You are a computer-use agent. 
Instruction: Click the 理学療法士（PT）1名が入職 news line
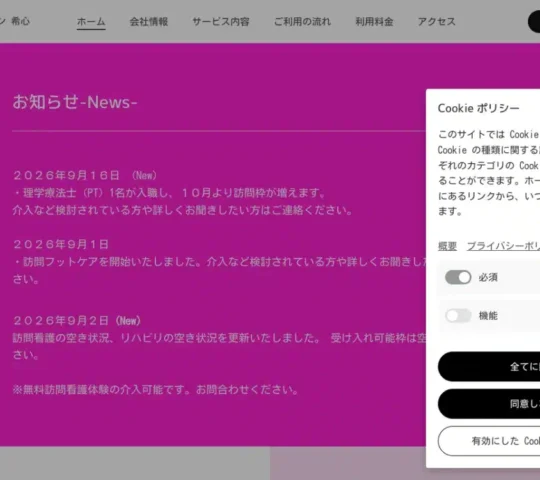[169, 193]
